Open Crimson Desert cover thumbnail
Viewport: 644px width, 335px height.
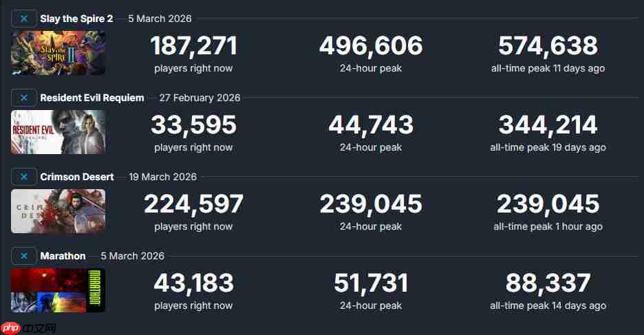[58, 211]
